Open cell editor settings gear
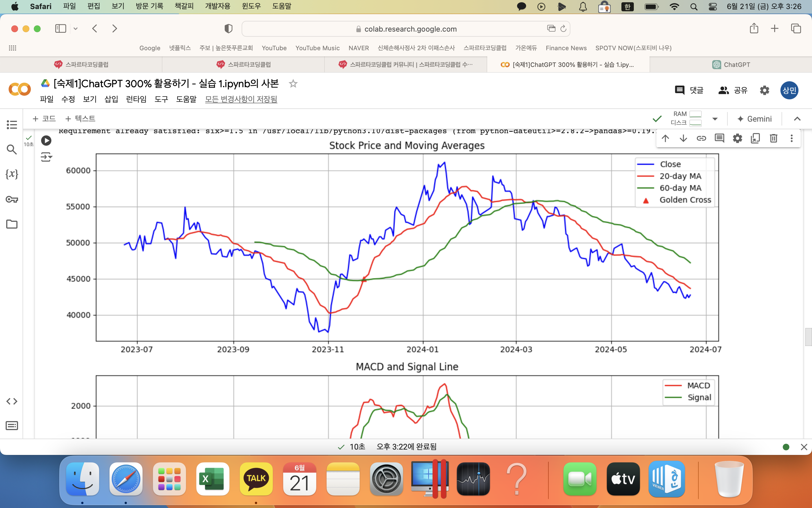The image size is (812, 508). [738, 138]
